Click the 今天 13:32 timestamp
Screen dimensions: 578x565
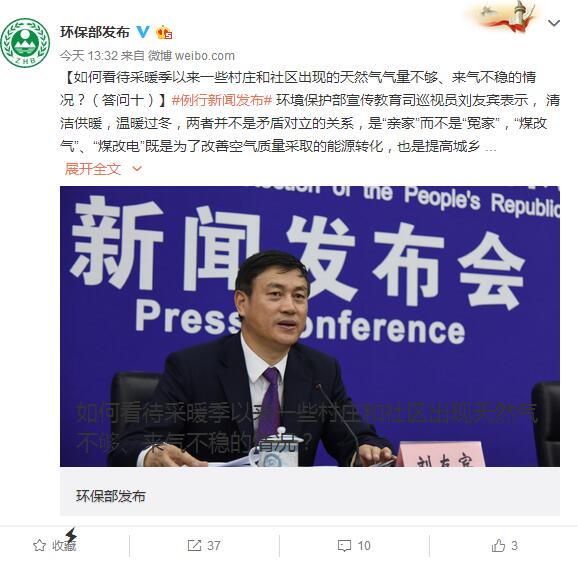coord(88,56)
